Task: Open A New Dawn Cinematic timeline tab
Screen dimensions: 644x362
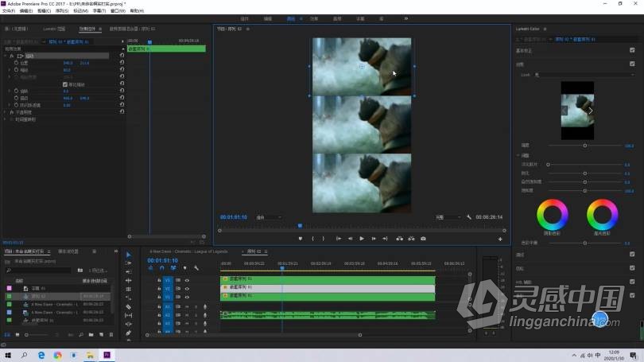Action: click(188, 251)
